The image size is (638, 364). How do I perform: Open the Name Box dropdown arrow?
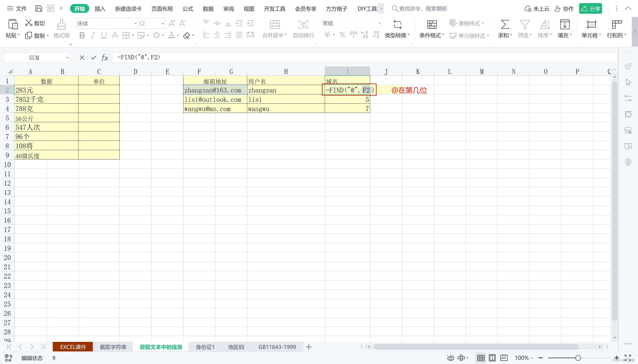coord(67,58)
